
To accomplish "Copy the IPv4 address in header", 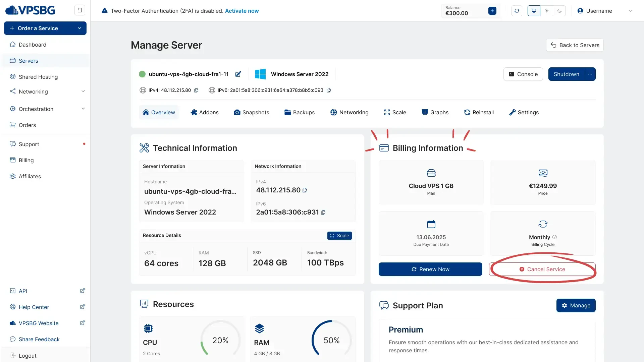I will (197, 90).
